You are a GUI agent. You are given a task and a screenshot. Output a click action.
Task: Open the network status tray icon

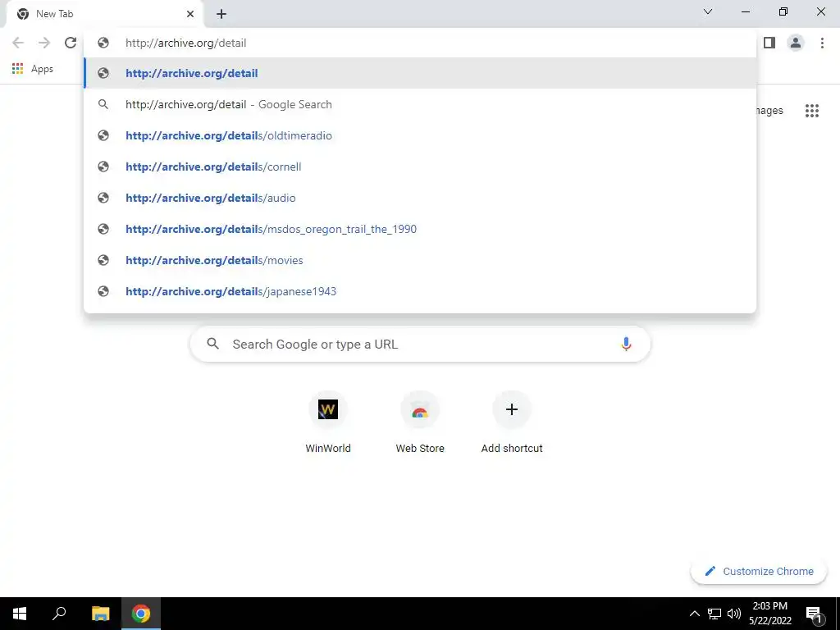[x=714, y=614]
